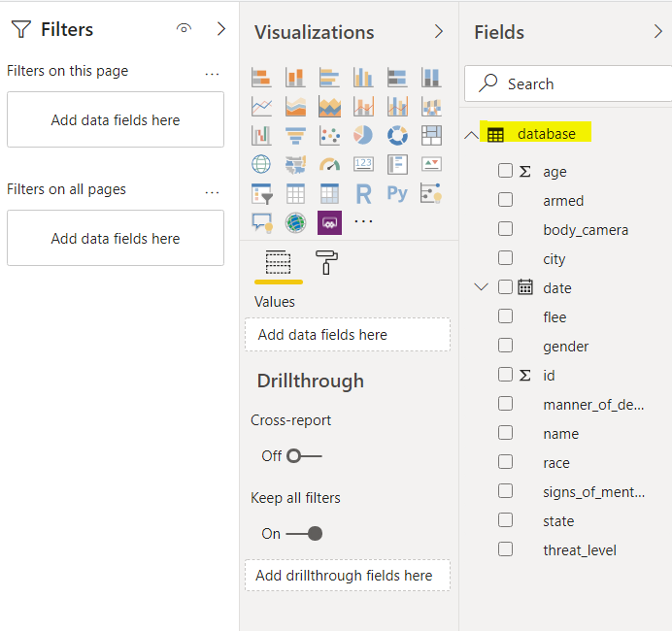The width and height of the screenshot is (672, 631).
Task: Pick the scatter chart visual
Action: tap(329, 135)
